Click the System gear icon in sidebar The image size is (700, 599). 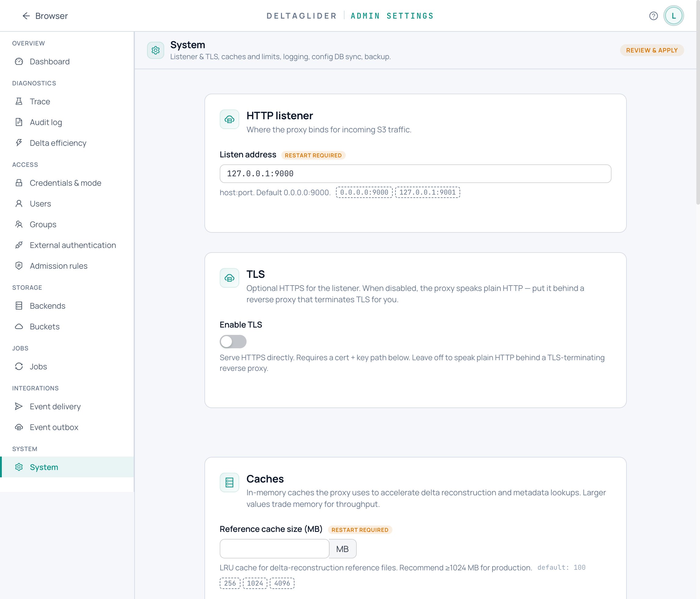tap(19, 467)
